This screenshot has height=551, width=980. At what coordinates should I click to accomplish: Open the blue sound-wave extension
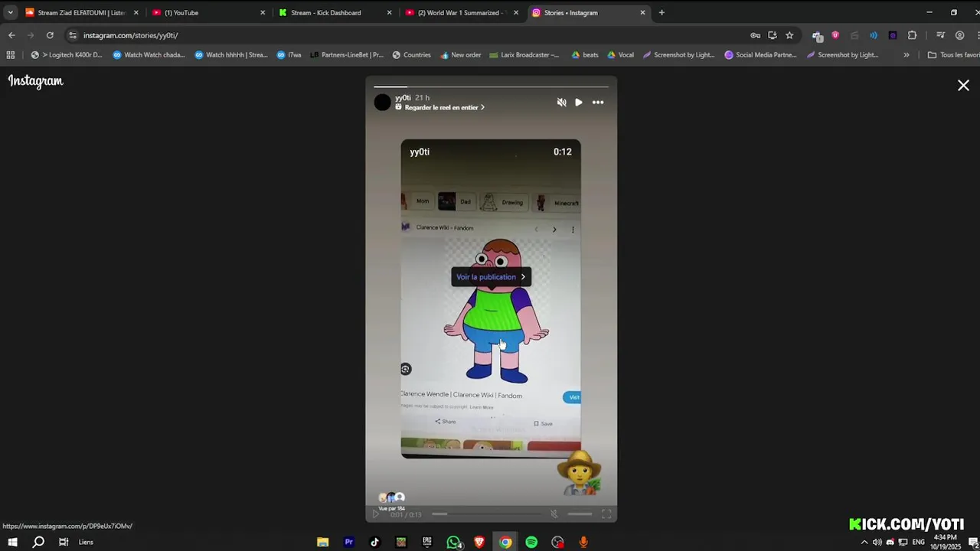[874, 35]
